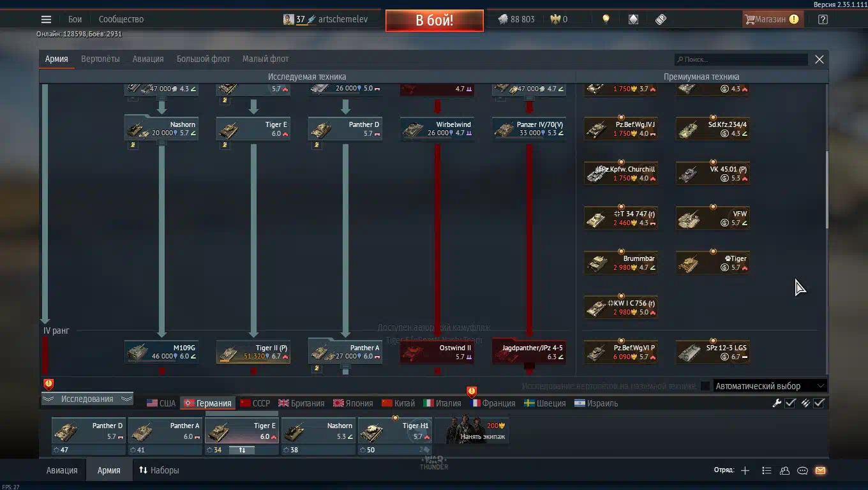Select the Китай nation
This screenshot has height=490, width=868.
tap(398, 403)
